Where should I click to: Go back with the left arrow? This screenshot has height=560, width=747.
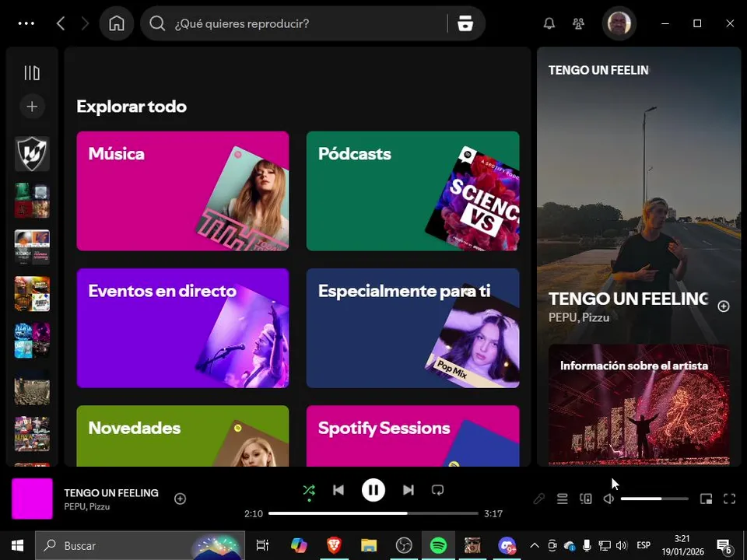click(61, 23)
